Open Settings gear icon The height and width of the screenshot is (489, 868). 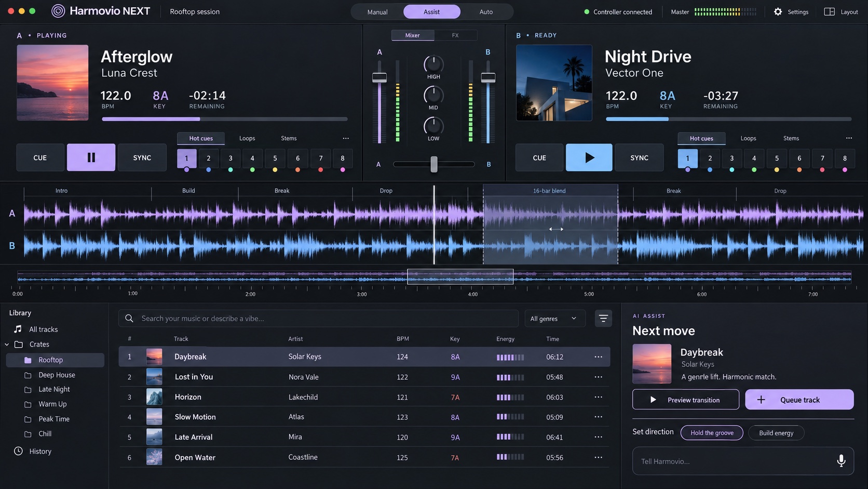(x=778, y=11)
